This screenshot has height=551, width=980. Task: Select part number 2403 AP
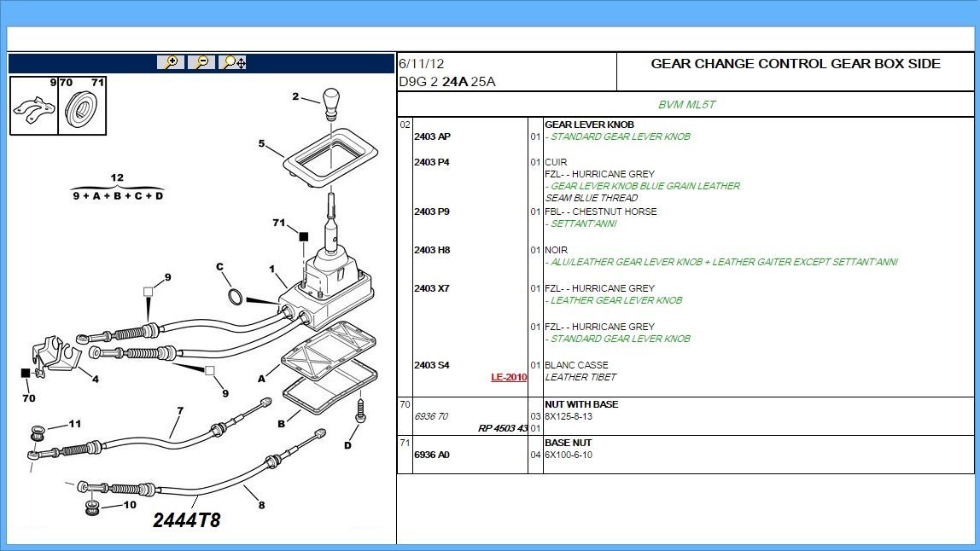pyautogui.click(x=432, y=136)
